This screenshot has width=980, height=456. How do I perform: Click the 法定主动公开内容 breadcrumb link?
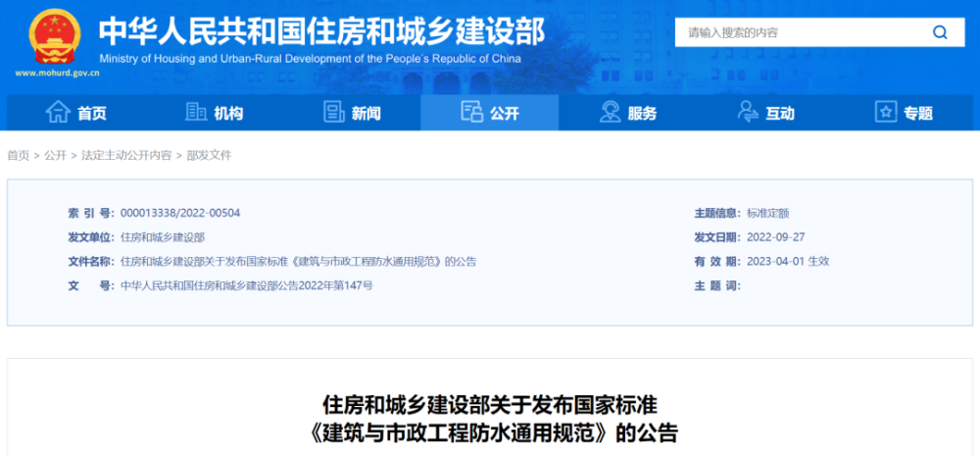(x=126, y=156)
